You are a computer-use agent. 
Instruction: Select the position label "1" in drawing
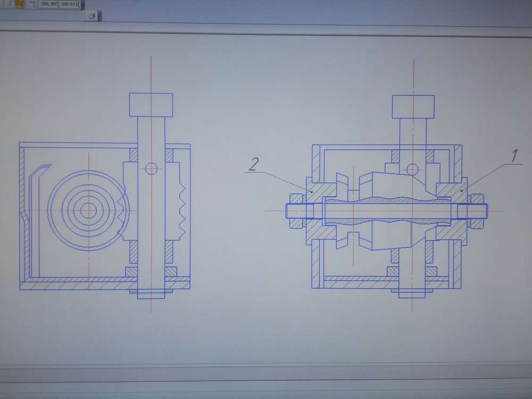click(514, 156)
